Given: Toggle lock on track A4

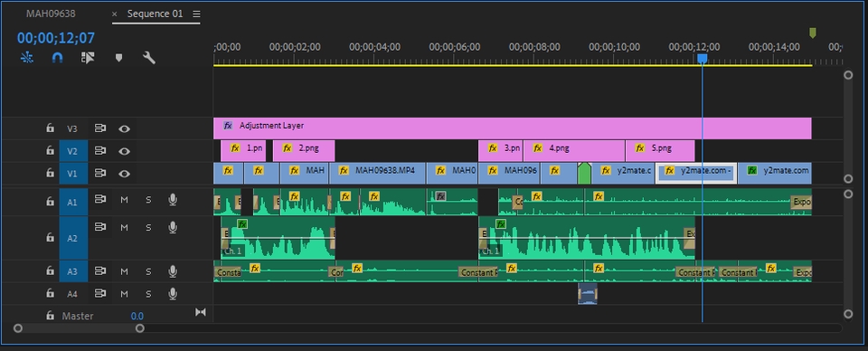Looking at the screenshot, I should 50,293.
